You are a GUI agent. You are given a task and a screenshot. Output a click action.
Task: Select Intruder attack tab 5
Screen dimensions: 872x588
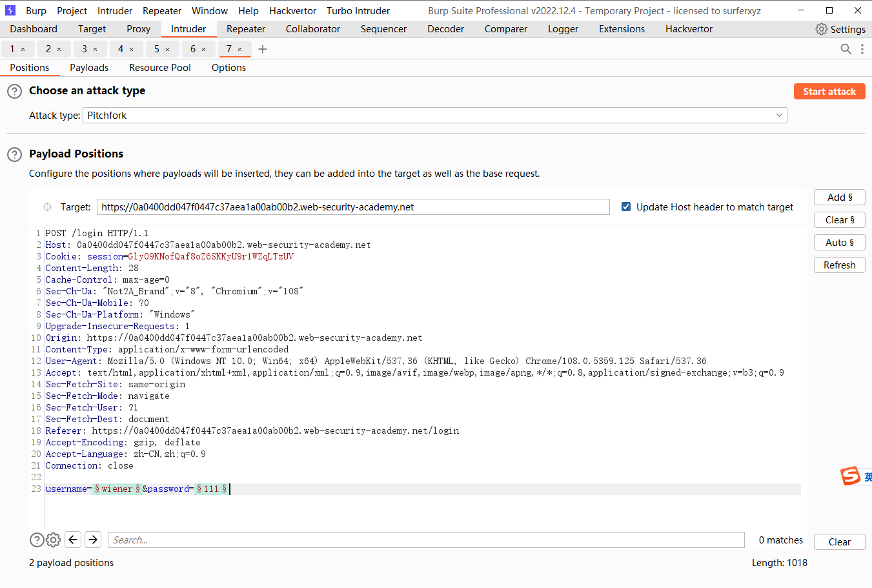[157, 49]
